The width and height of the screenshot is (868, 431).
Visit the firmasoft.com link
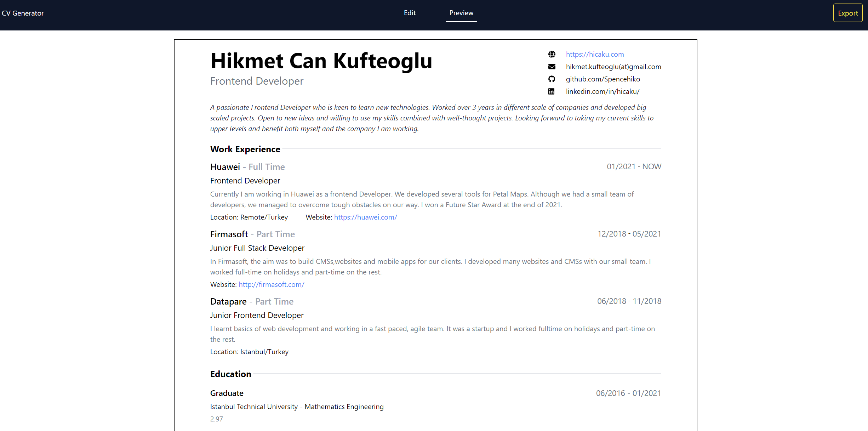pos(271,284)
